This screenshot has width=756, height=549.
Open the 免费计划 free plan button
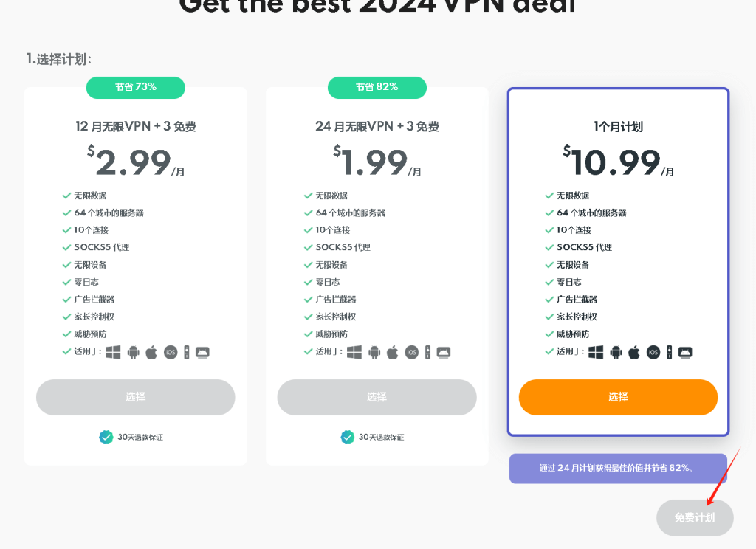click(695, 518)
